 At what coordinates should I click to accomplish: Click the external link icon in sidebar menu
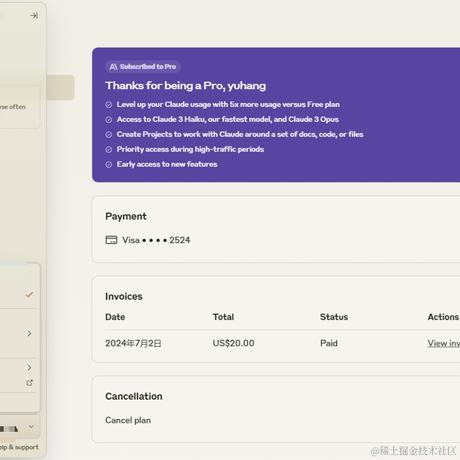29,383
